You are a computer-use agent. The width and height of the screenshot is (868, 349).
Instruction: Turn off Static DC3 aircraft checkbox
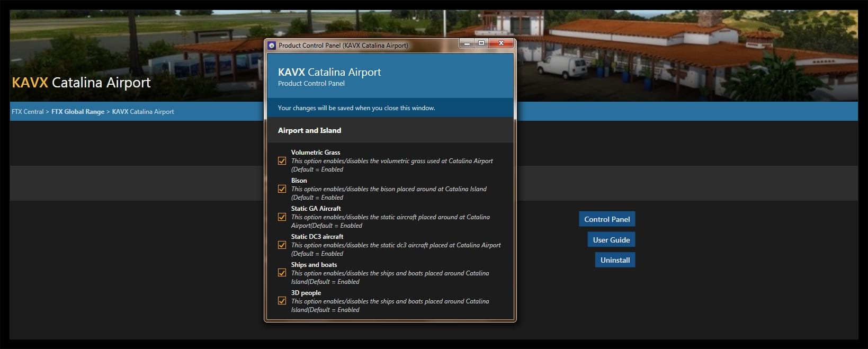[x=282, y=245]
